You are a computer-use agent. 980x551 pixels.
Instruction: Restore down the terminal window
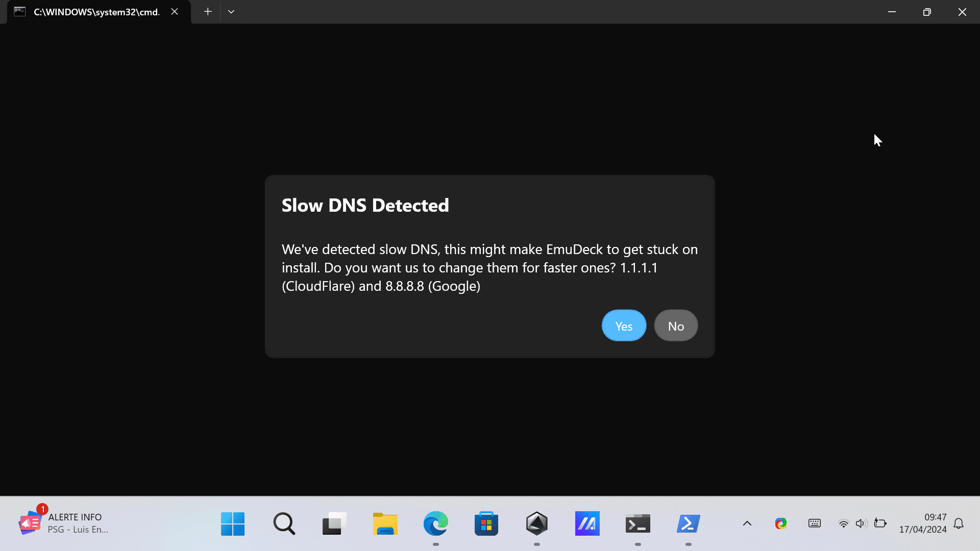(x=927, y=12)
